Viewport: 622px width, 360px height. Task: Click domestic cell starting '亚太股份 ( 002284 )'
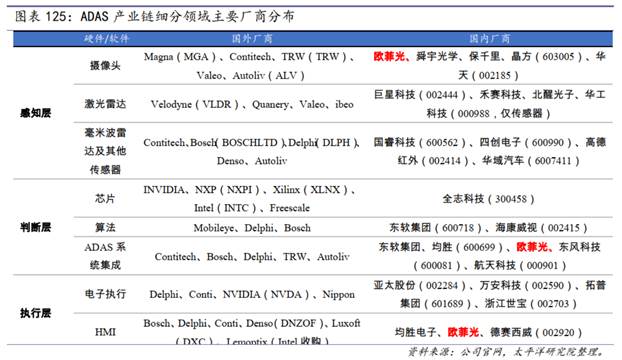(x=490, y=295)
